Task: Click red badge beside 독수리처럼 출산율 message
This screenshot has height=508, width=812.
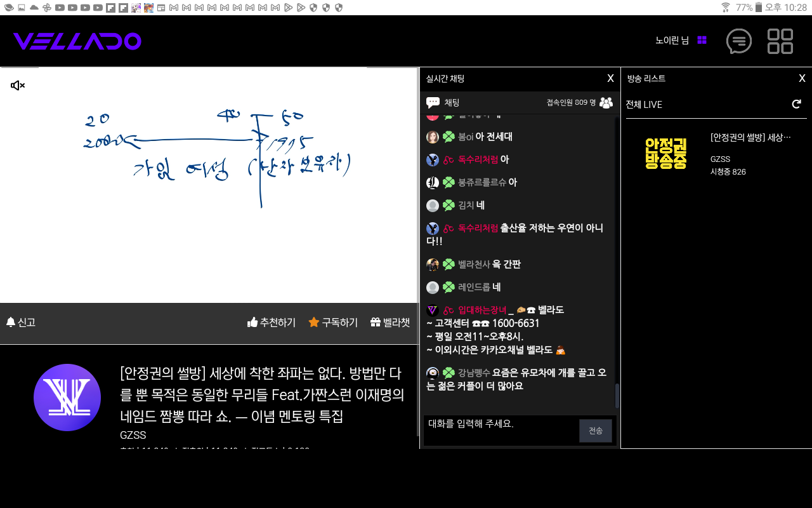Action: [449, 228]
